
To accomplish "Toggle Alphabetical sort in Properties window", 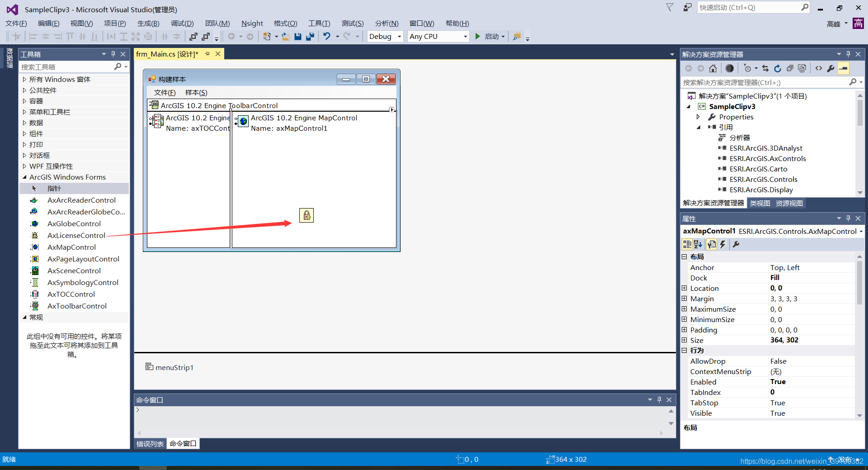I will [698, 244].
